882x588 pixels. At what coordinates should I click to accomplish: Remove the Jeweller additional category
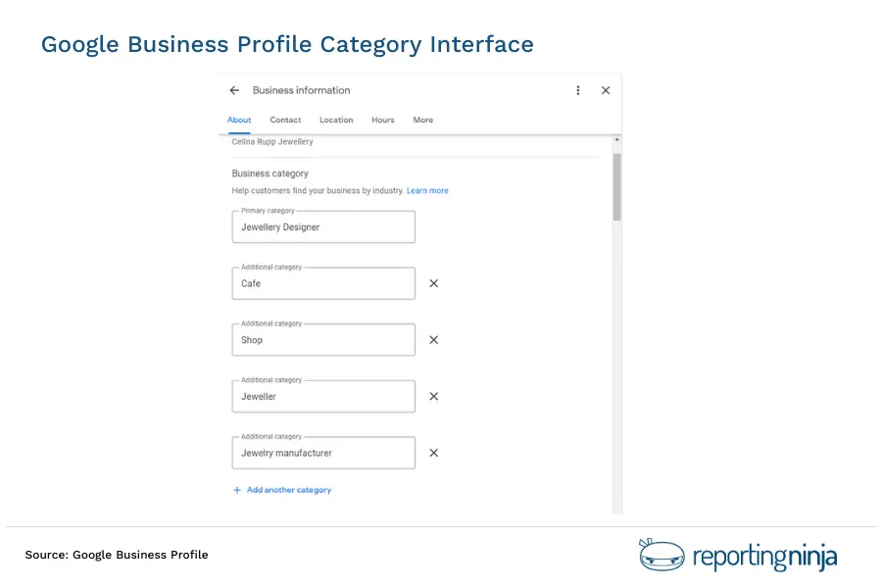[433, 397]
